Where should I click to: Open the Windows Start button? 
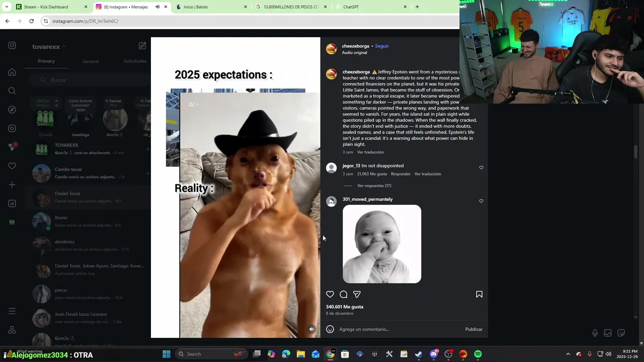[167, 354]
